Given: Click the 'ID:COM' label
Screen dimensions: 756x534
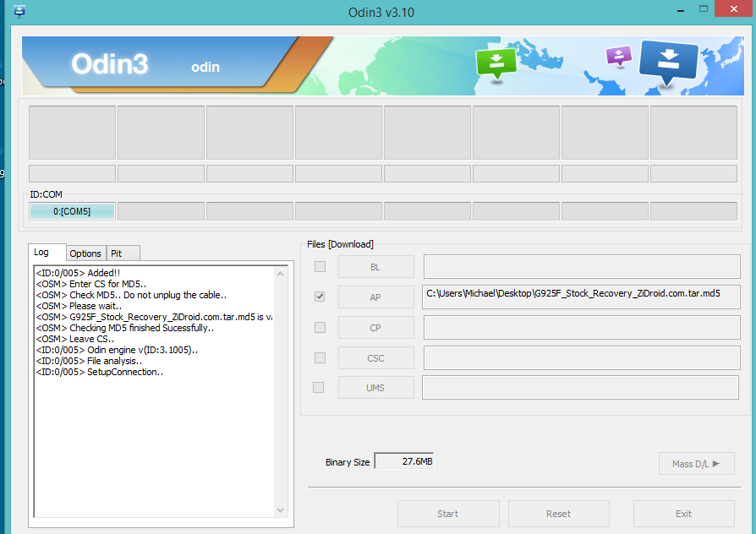Looking at the screenshot, I should pyautogui.click(x=46, y=194).
